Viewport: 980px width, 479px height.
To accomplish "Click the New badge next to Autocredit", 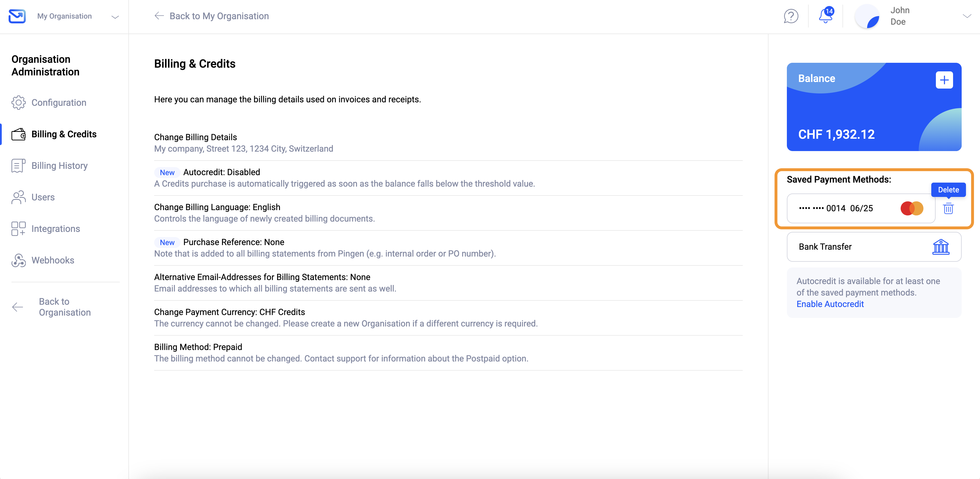I will tap(167, 173).
